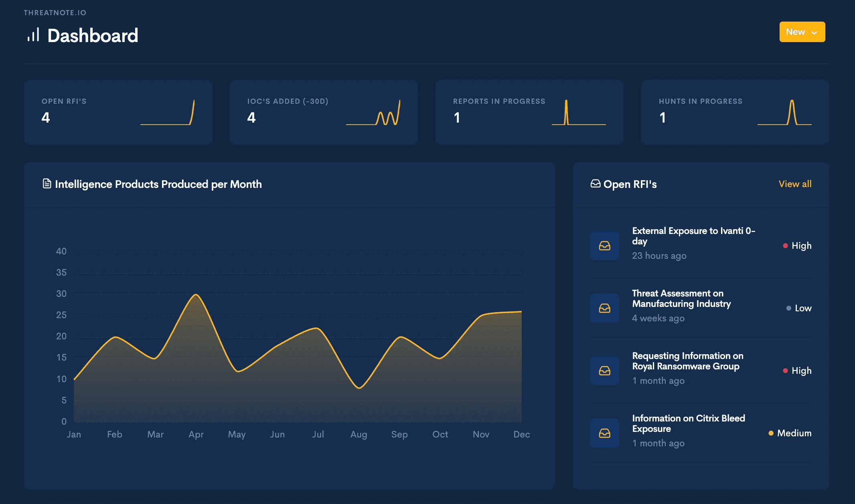Open Information on Citrix Bleed Exposure RFI

(x=689, y=423)
